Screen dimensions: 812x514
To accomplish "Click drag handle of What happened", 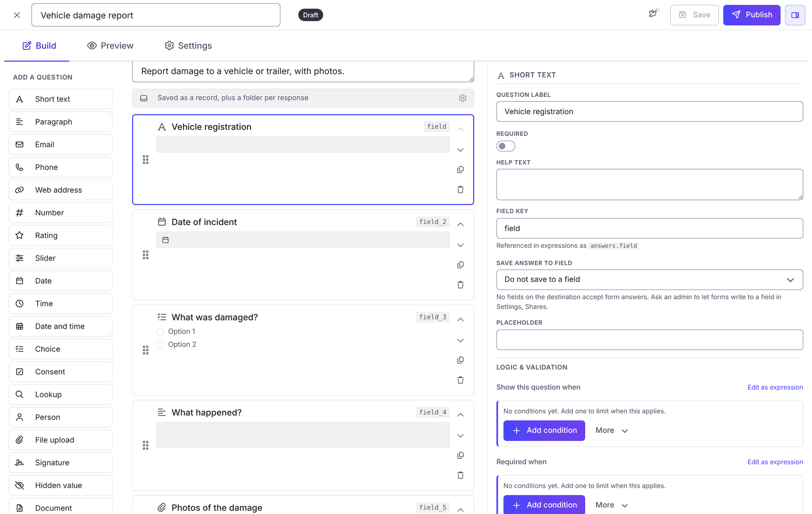I will pyautogui.click(x=146, y=445).
